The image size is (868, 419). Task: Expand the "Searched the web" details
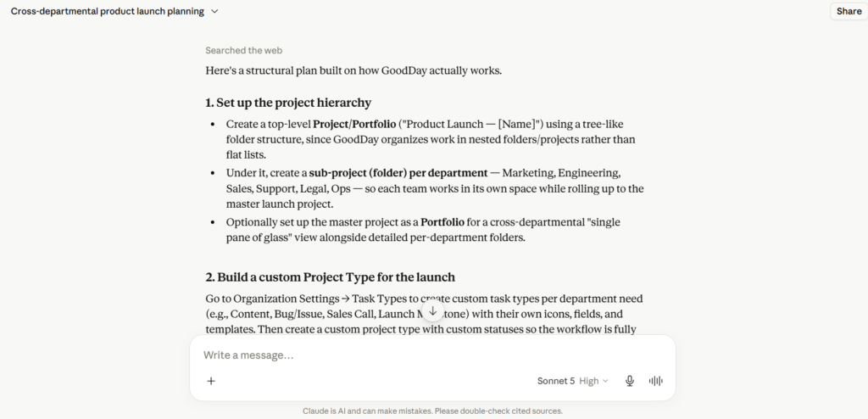(x=243, y=50)
